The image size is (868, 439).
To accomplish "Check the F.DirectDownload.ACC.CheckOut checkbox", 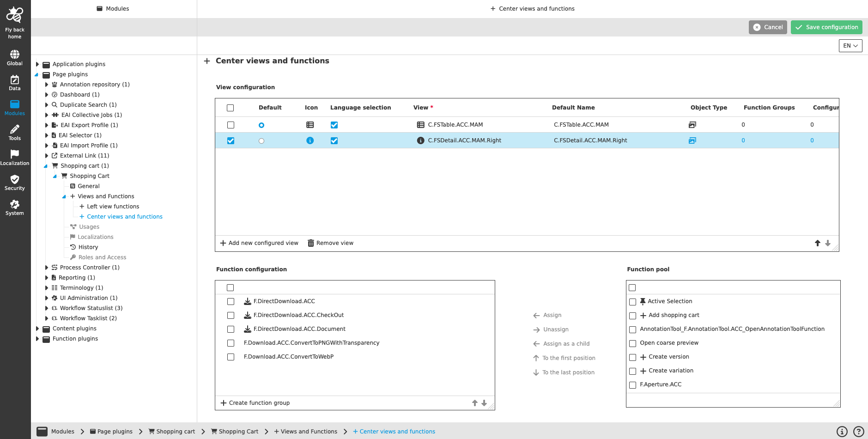I will 231,315.
